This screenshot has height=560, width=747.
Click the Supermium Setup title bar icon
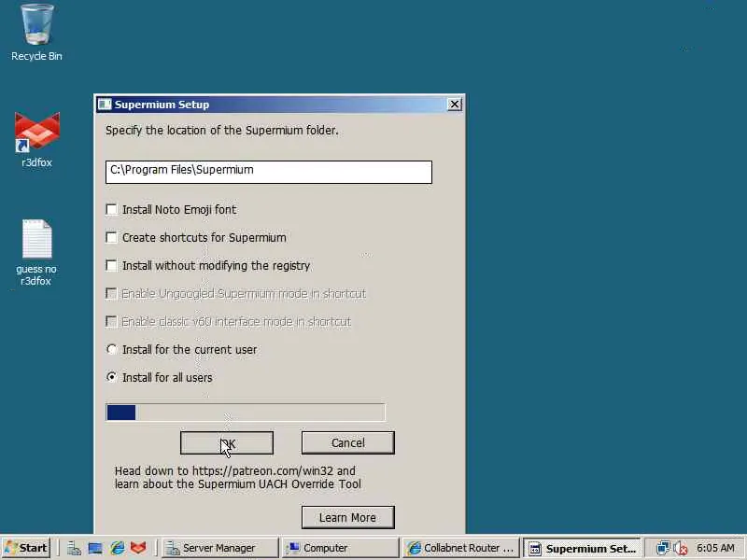coord(105,105)
